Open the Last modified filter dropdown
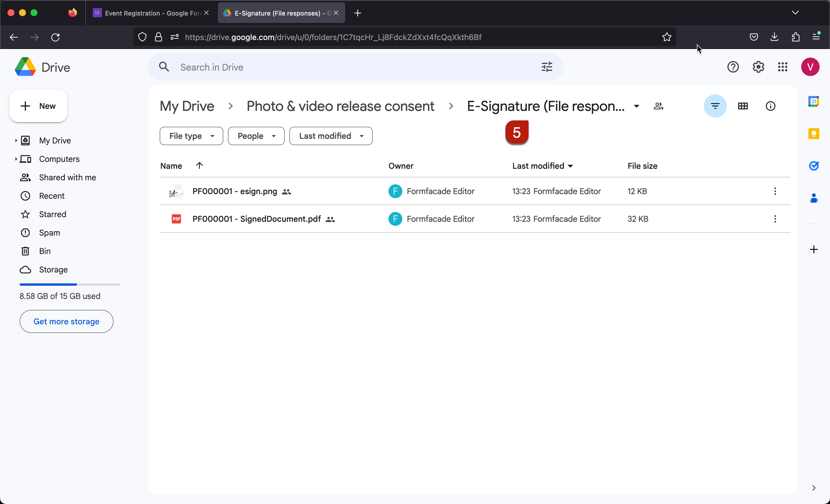This screenshot has width=830, height=504. click(331, 136)
